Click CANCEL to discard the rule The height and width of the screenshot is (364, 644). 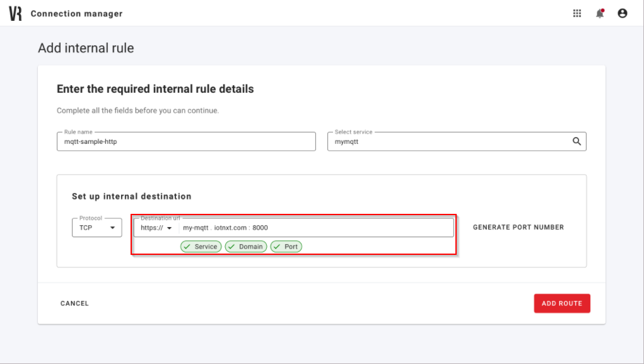[74, 303]
